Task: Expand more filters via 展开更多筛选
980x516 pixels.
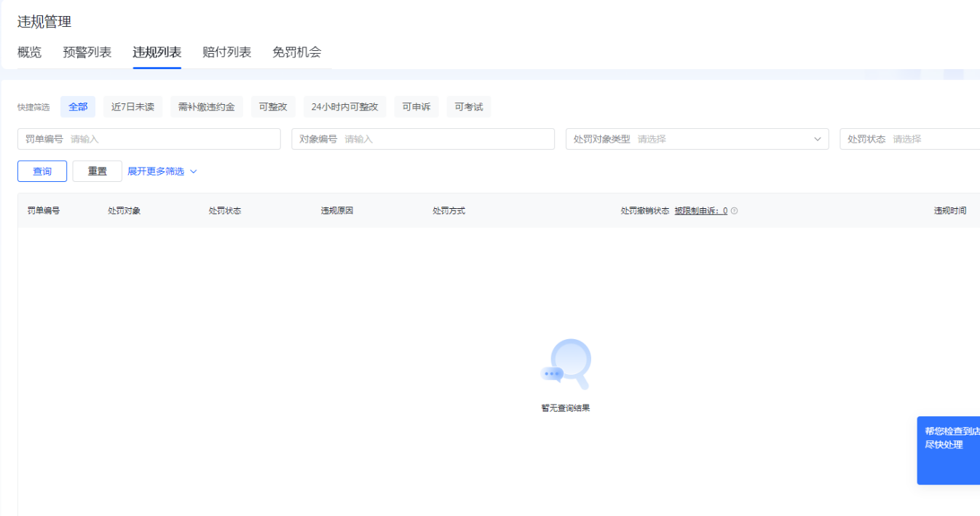Action: [x=156, y=172]
